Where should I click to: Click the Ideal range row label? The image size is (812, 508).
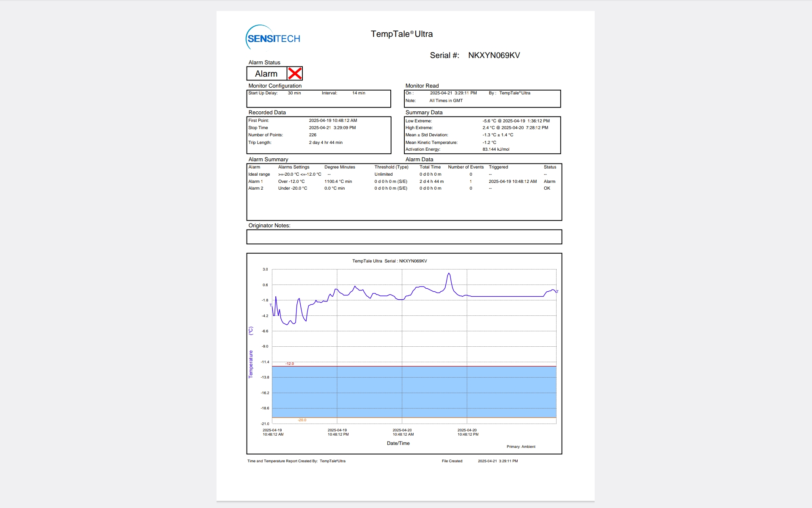click(x=259, y=174)
